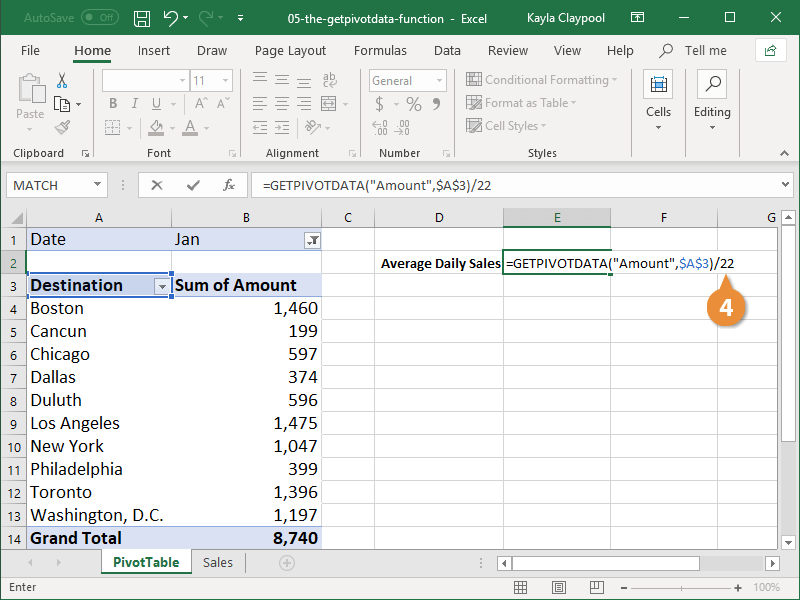This screenshot has width=800, height=600.
Task: Click the Borders icon
Action: pos(112,127)
